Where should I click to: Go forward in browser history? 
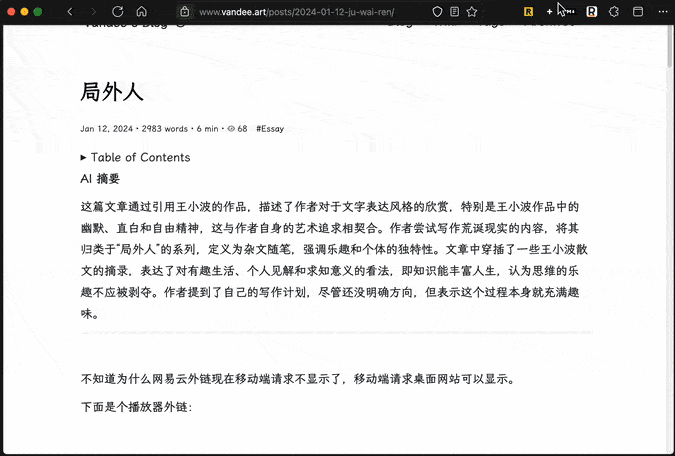93,12
